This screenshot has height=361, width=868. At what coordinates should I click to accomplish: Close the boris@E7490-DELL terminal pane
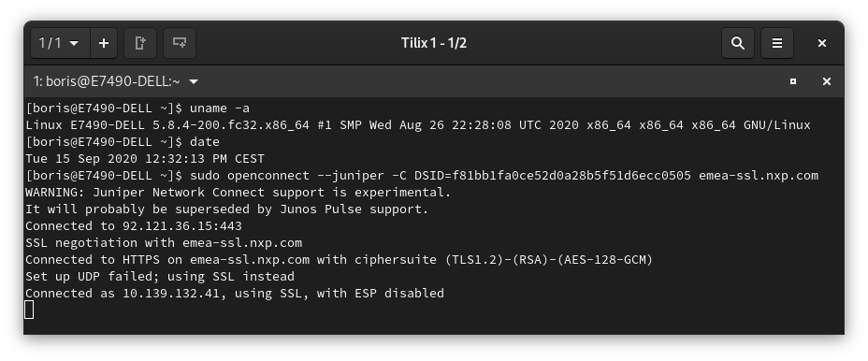coord(827,81)
